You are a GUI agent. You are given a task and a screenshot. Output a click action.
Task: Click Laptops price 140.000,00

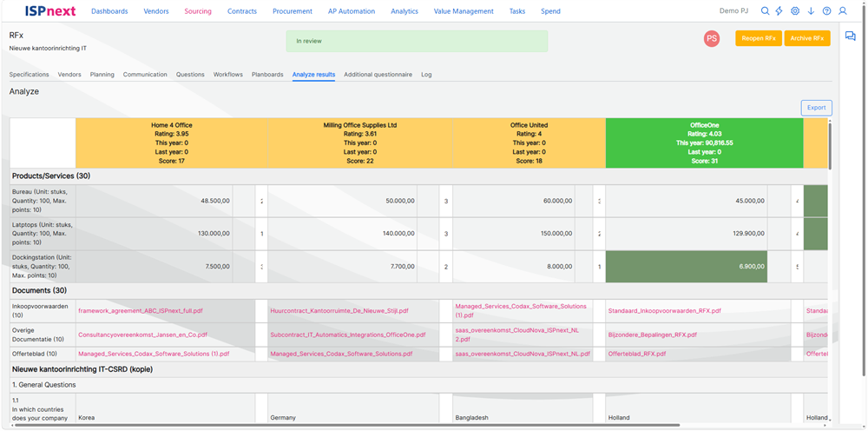pos(399,233)
